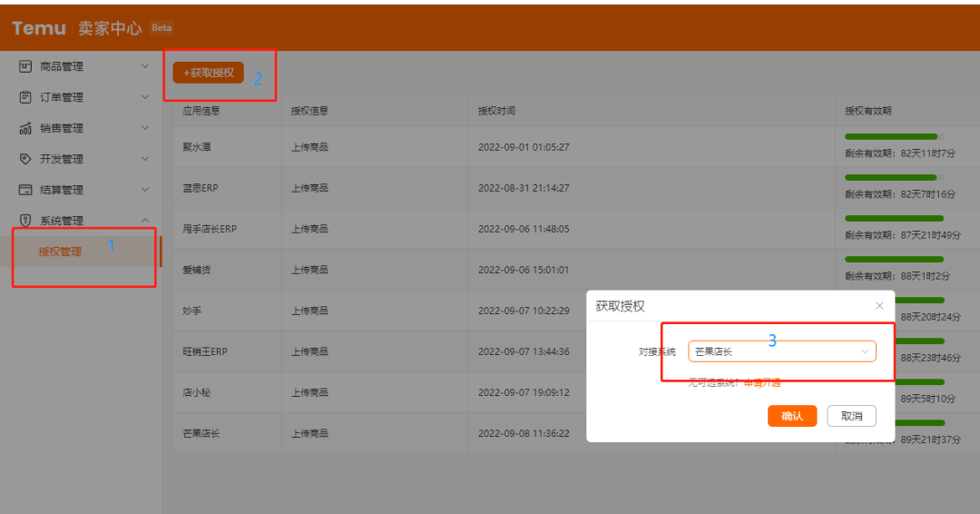Viewport: 980px width, 514px height.
Task: Click timestamp 2022-09-06 15:01:01
Action: click(524, 270)
